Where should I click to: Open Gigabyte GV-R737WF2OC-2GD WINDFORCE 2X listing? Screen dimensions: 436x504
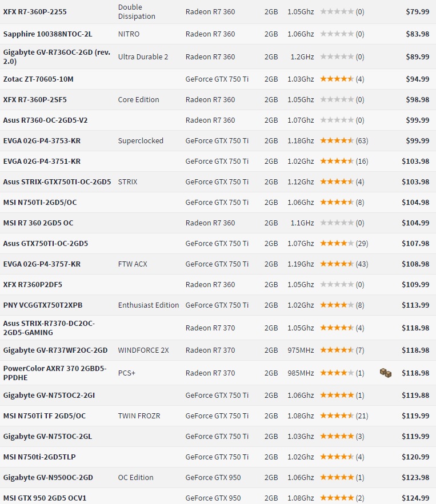point(55,350)
